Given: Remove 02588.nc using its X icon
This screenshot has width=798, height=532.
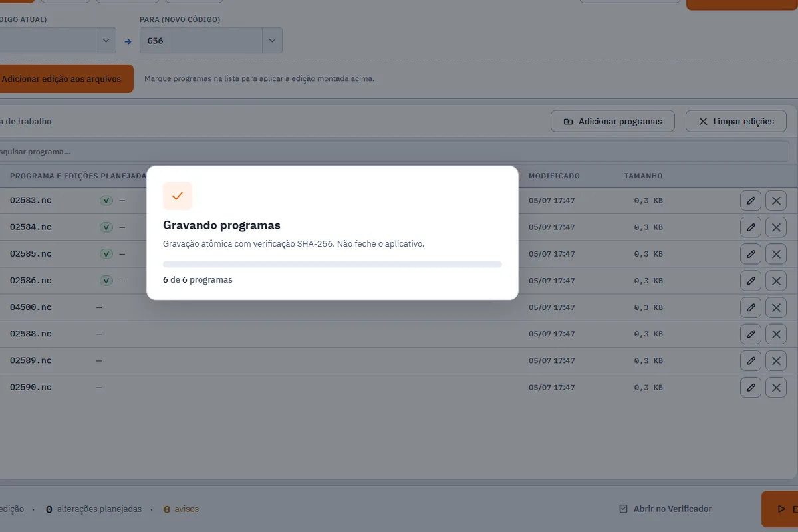Looking at the screenshot, I should pyautogui.click(x=776, y=333).
